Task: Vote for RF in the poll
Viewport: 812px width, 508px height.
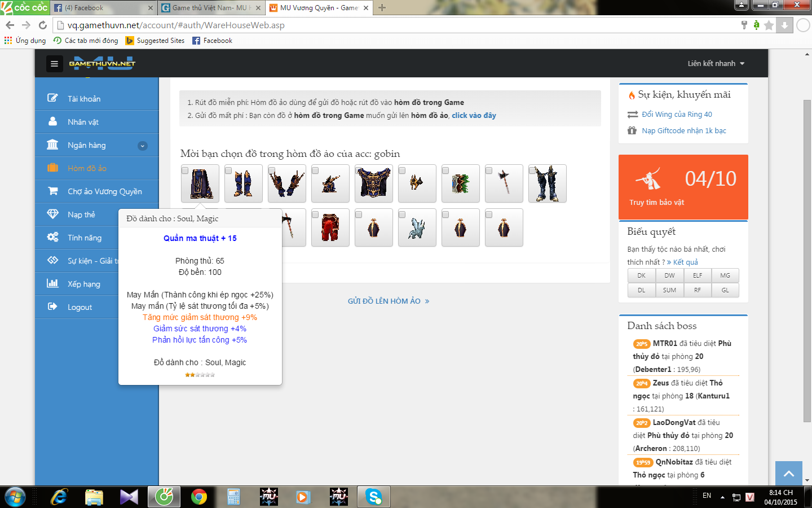Action: [x=698, y=290]
